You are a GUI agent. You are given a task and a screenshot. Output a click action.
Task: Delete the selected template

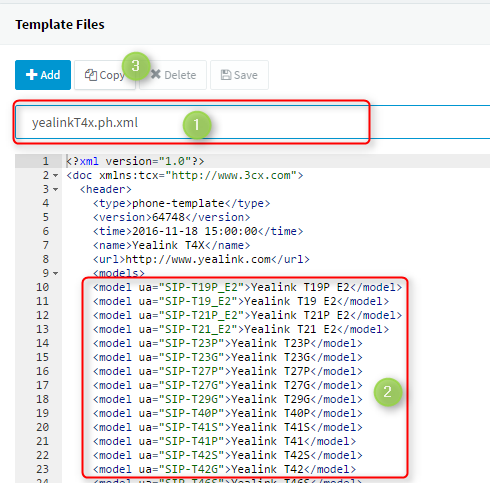(x=173, y=75)
